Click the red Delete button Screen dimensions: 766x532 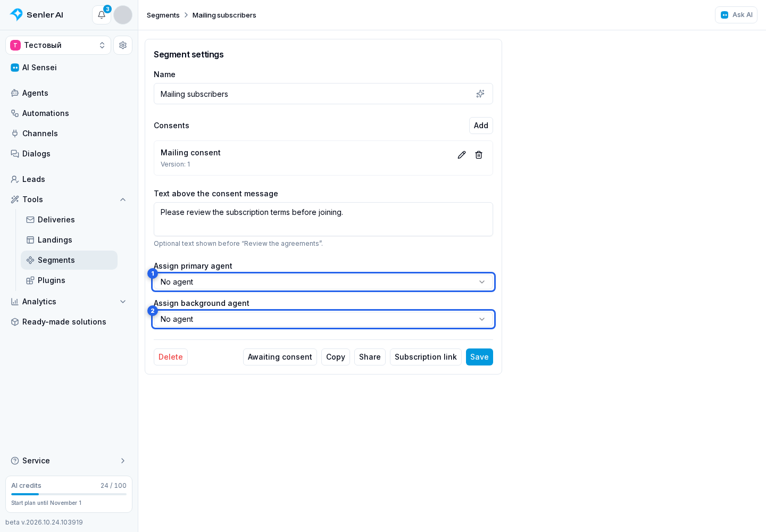click(x=171, y=357)
